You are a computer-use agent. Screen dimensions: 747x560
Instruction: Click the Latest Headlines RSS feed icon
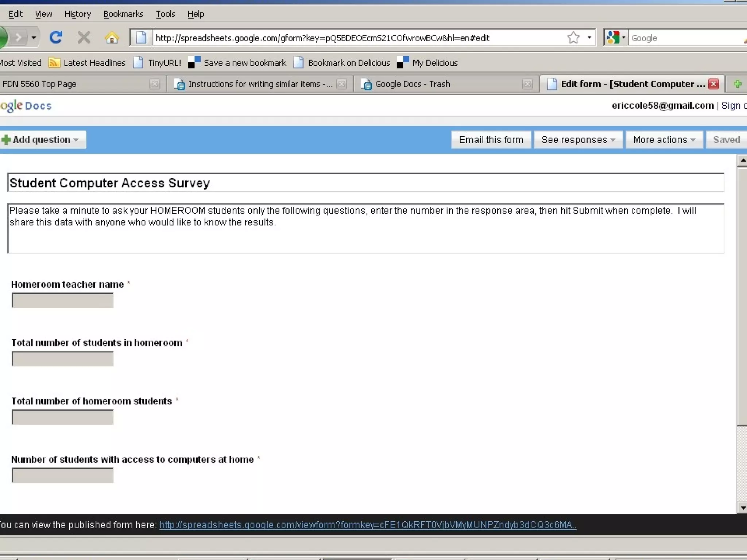pos(54,63)
